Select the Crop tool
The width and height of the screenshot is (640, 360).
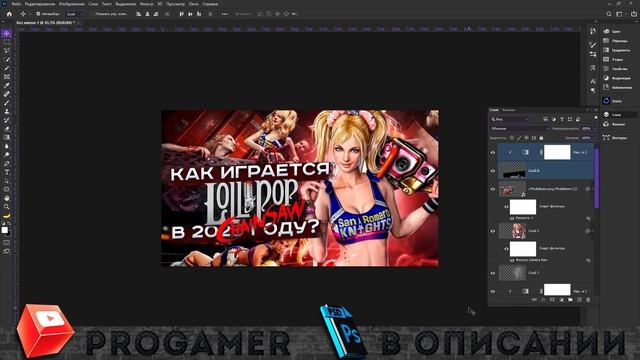point(7,68)
